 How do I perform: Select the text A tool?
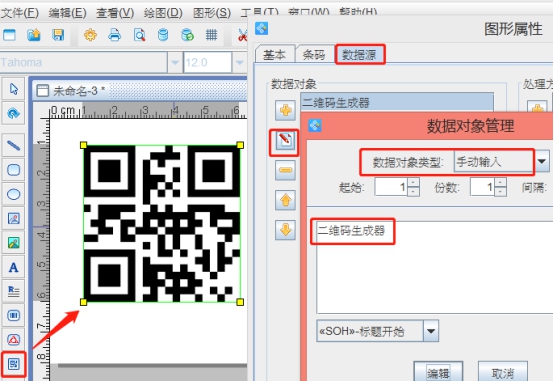point(13,267)
